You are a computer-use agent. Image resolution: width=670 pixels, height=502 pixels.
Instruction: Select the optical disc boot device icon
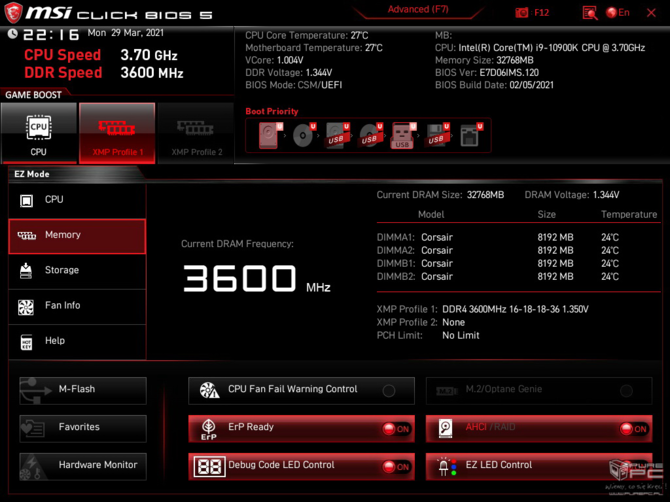(303, 135)
